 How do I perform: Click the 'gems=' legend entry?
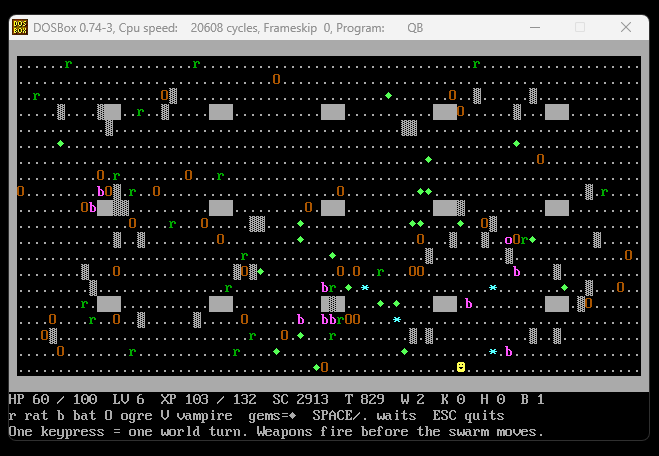click(x=272, y=416)
